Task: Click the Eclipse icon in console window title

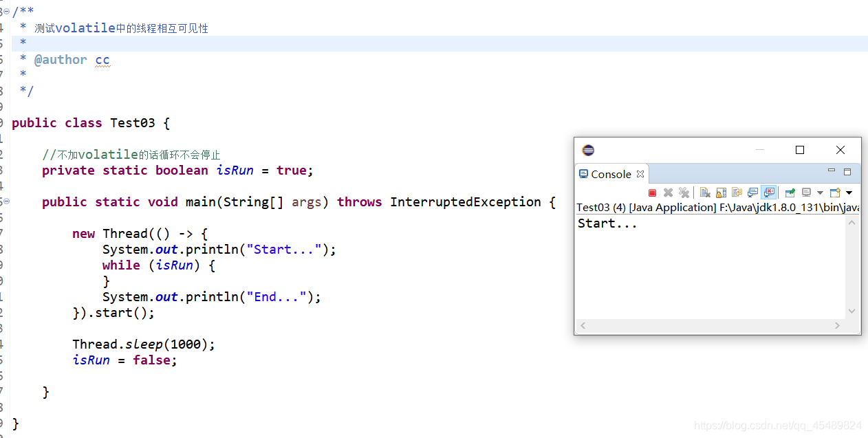Action: click(x=588, y=150)
